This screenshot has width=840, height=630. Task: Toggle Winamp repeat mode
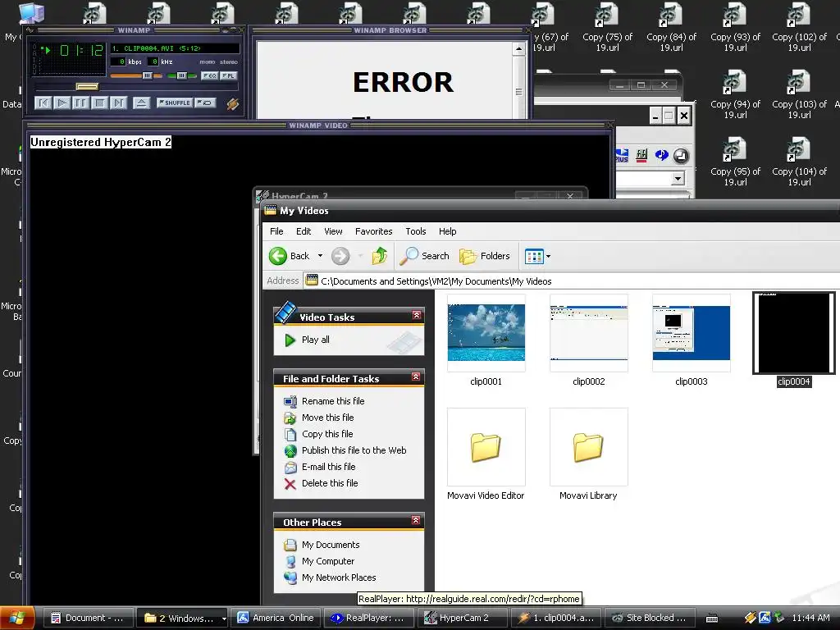[205, 103]
